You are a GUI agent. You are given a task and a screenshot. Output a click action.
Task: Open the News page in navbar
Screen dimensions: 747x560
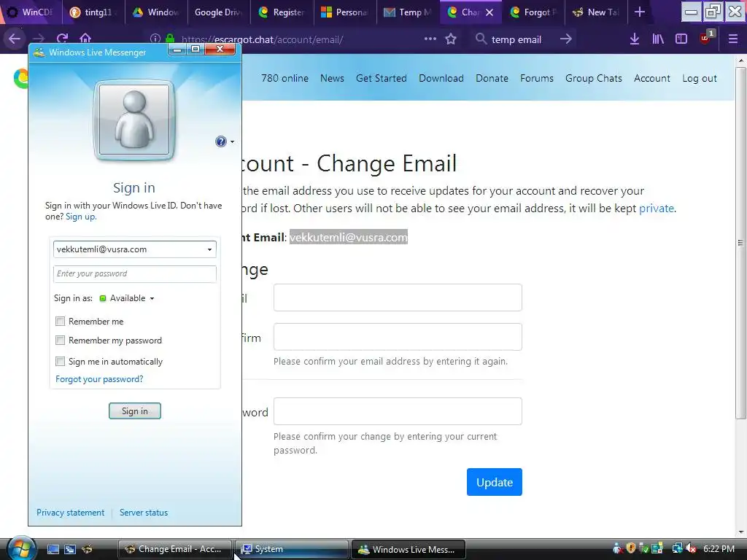[332, 78]
